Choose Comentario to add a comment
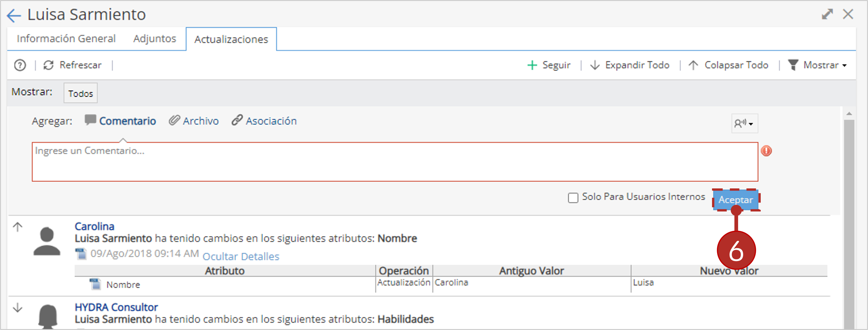The width and height of the screenshot is (868, 330). coord(120,121)
